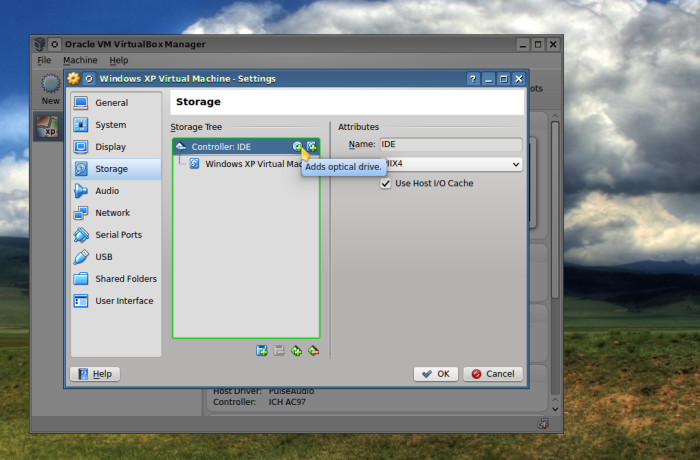
Task: Click the controller Name field
Action: click(450, 144)
